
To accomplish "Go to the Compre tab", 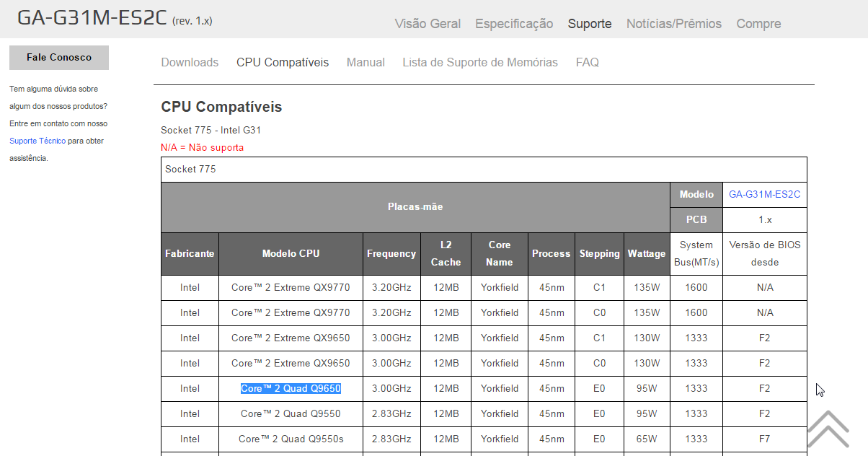I will [758, 24].
